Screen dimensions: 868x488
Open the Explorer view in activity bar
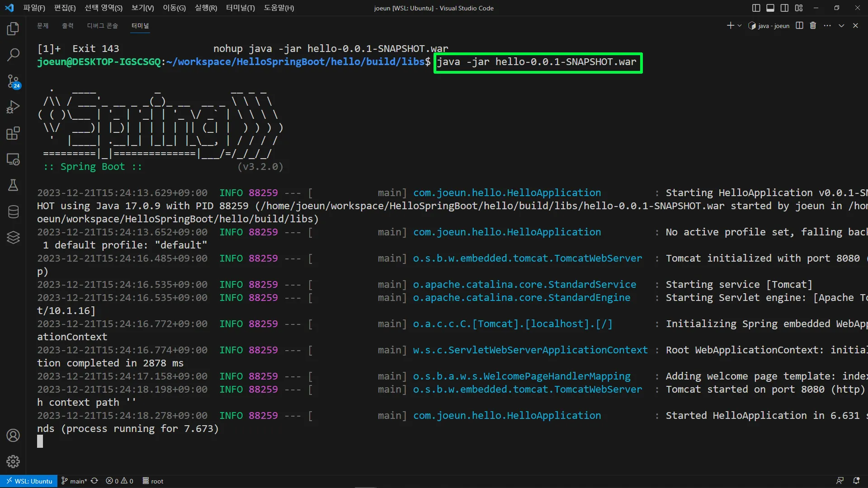click(x=13, y=29)
